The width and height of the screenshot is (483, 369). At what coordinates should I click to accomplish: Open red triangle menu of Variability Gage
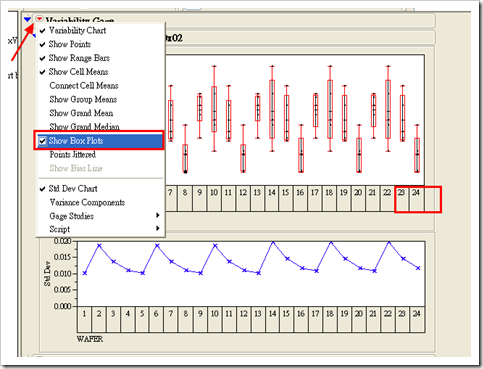coord(40,19)
